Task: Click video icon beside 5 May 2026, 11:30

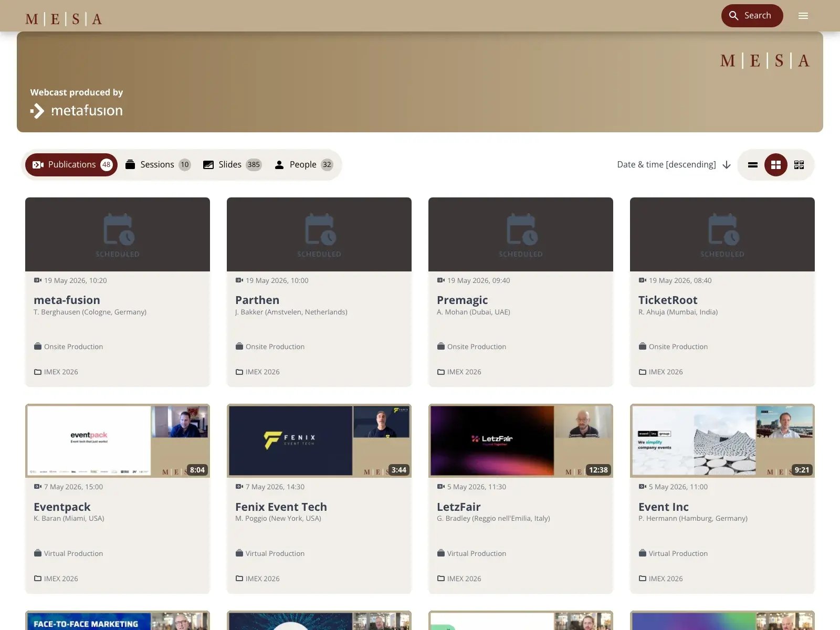Action: pos(441,487)
